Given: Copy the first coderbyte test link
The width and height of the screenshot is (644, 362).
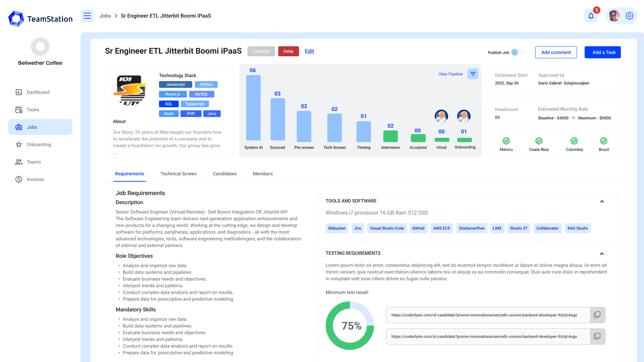Looking at the screenshot, I should click(x=597, y=315).
